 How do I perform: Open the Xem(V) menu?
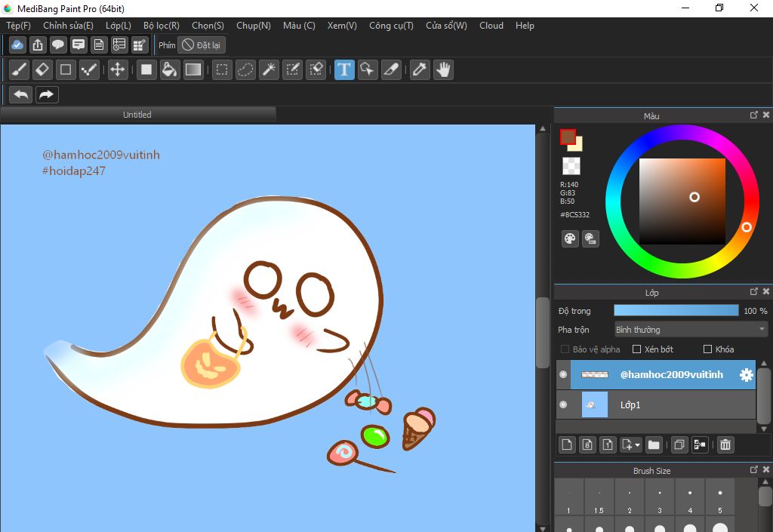click(342, 26)
